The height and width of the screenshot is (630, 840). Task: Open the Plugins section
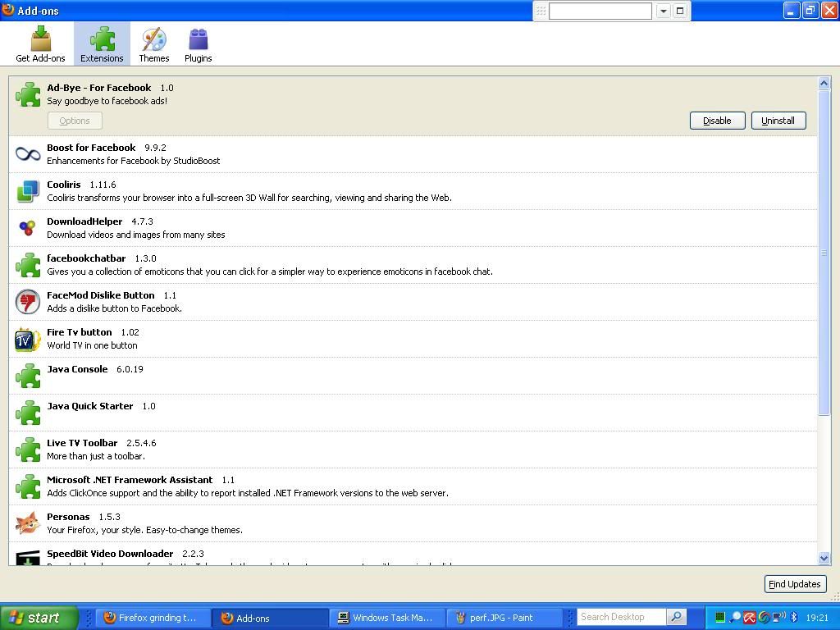pos(198,44)
